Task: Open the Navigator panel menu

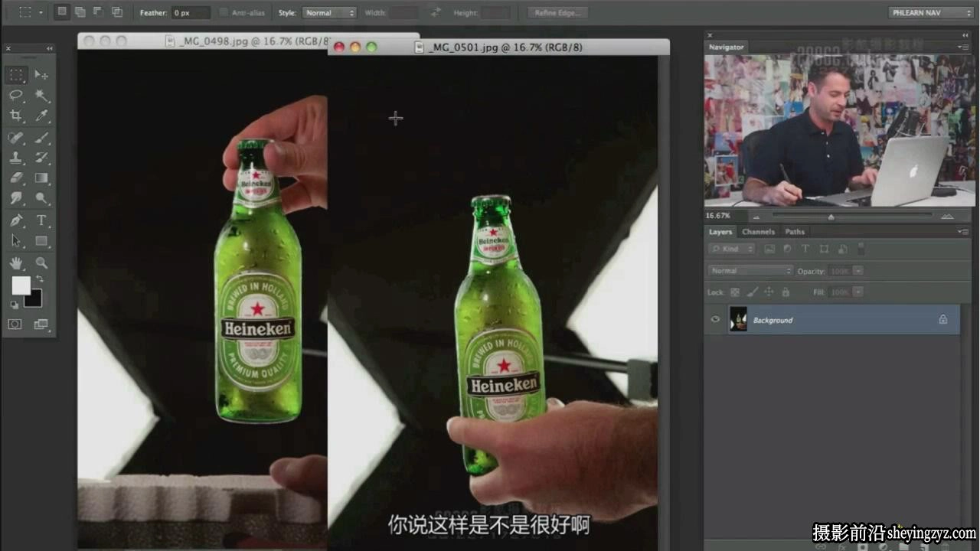Action: [963, 47]
